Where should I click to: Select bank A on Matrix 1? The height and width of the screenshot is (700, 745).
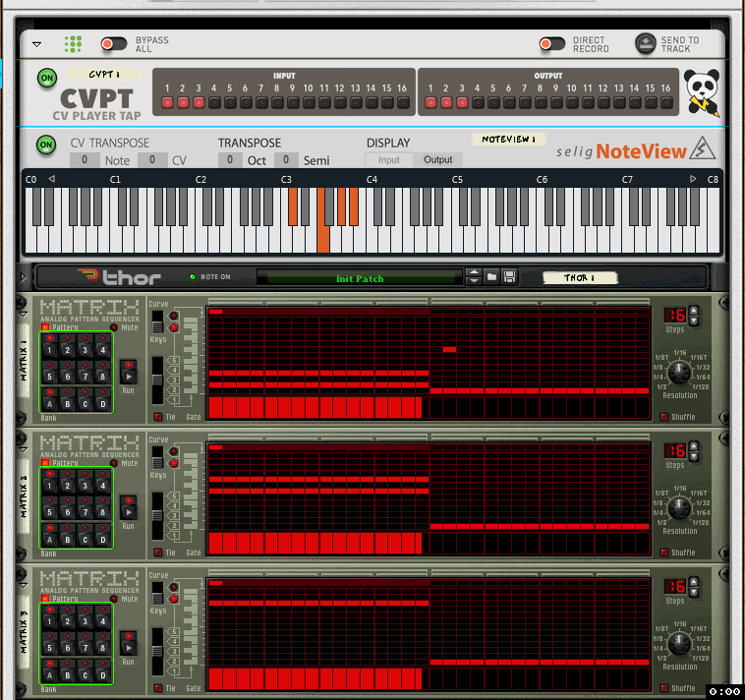(49, 399)
